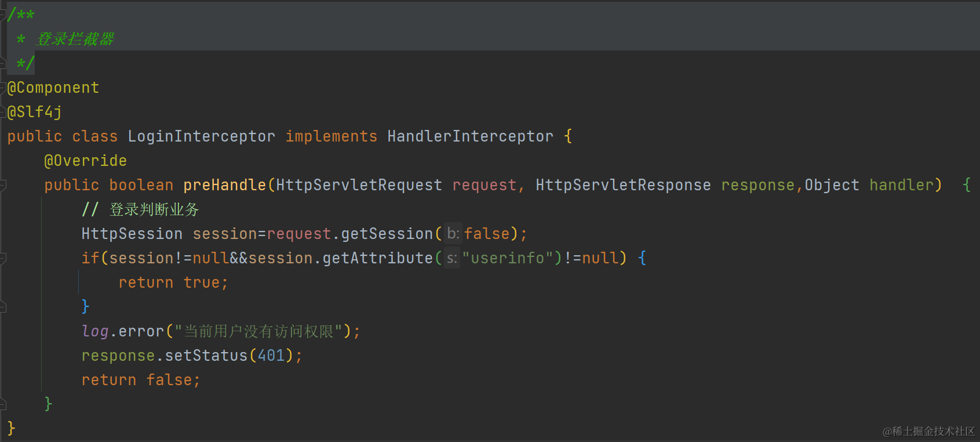Click the 401 status code literal

(271, 356)
